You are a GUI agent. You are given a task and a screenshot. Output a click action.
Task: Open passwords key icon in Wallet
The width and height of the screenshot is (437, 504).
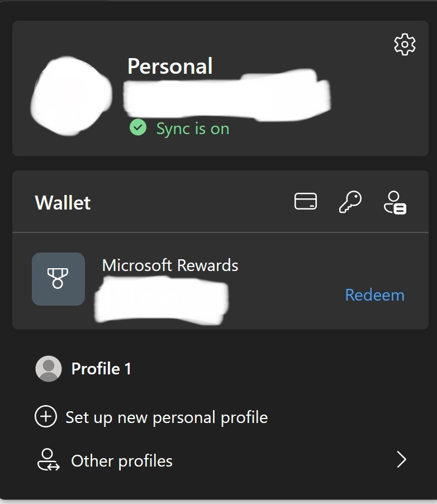coord(350,202)
